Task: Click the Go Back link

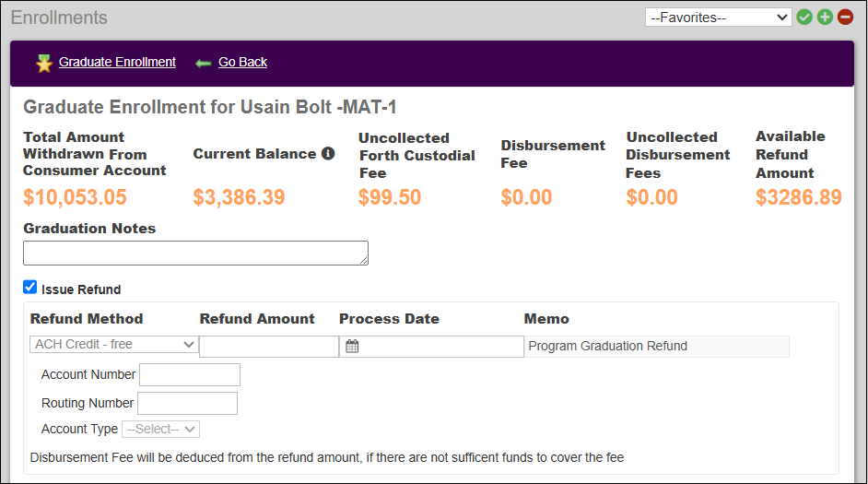Action: pyautogui.click(x=242, y=62)
